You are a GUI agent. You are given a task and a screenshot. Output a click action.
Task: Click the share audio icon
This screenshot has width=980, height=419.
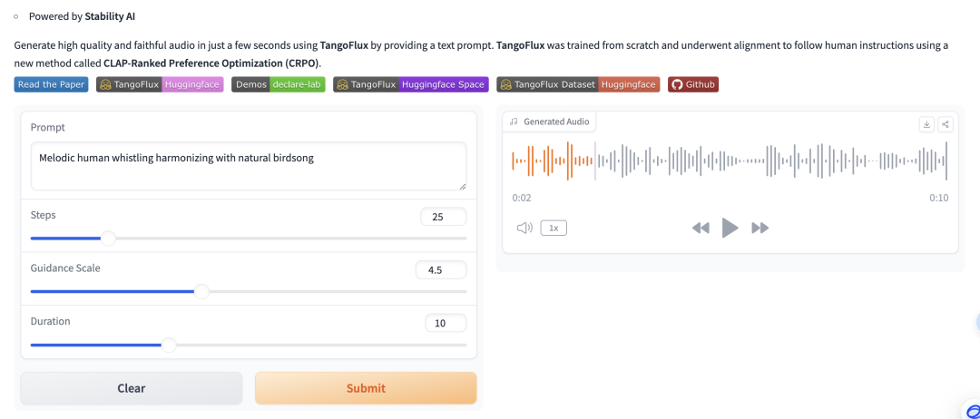945,124
